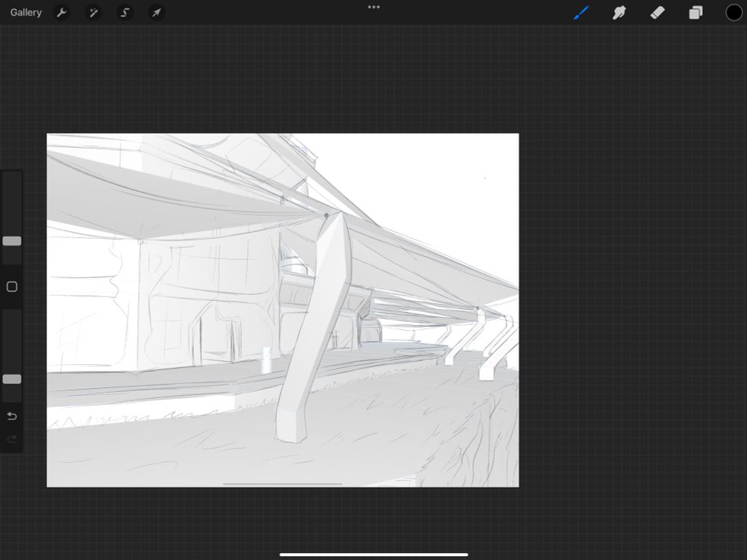Adjust the brush opacity slider handle
Screen dimensions: 747x560
click(12, 379)
